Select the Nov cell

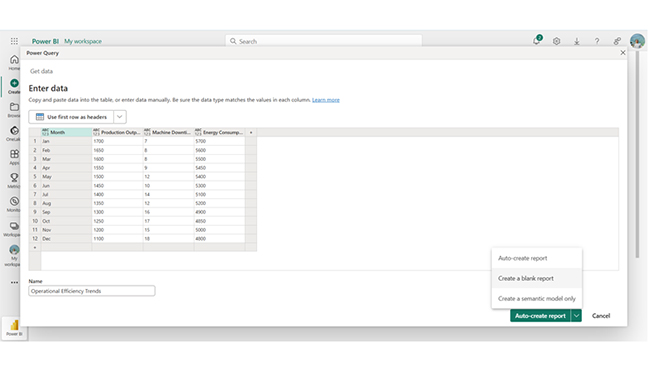(x=66, y=230)
